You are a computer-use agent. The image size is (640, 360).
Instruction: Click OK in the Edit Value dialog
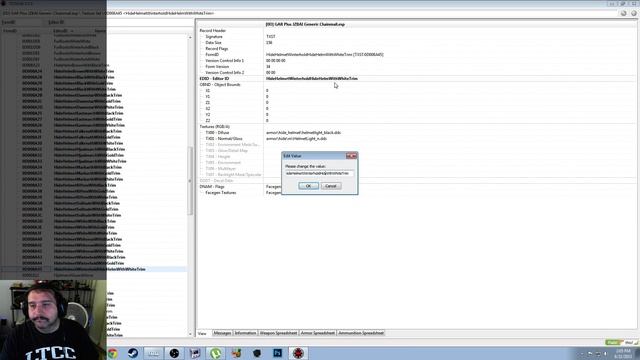308,186
